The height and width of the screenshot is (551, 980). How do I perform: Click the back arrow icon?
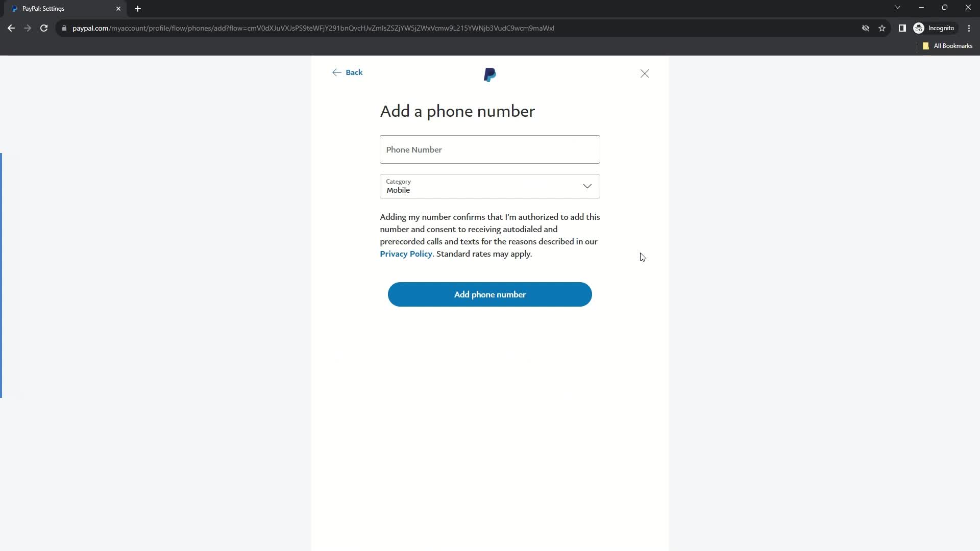(x=336, y=72)
